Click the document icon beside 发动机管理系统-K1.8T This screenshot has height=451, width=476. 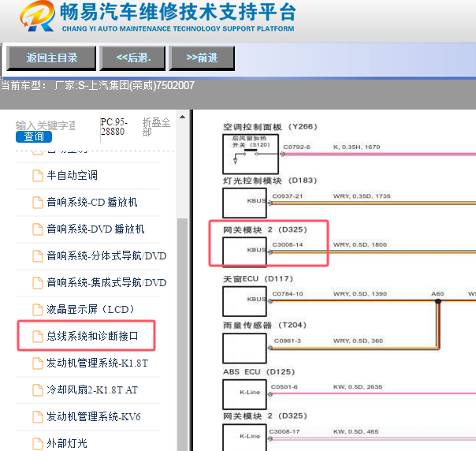click(x=38, y=363)
